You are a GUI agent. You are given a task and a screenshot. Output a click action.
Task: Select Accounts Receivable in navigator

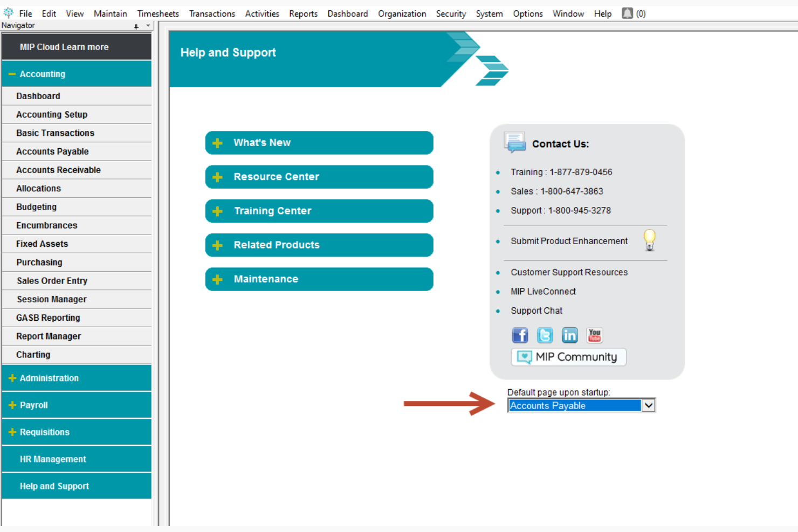77,170
